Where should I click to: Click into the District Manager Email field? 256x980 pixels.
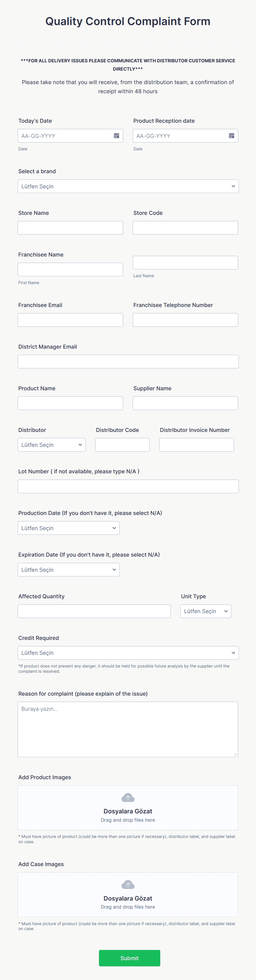click(128, 361)
